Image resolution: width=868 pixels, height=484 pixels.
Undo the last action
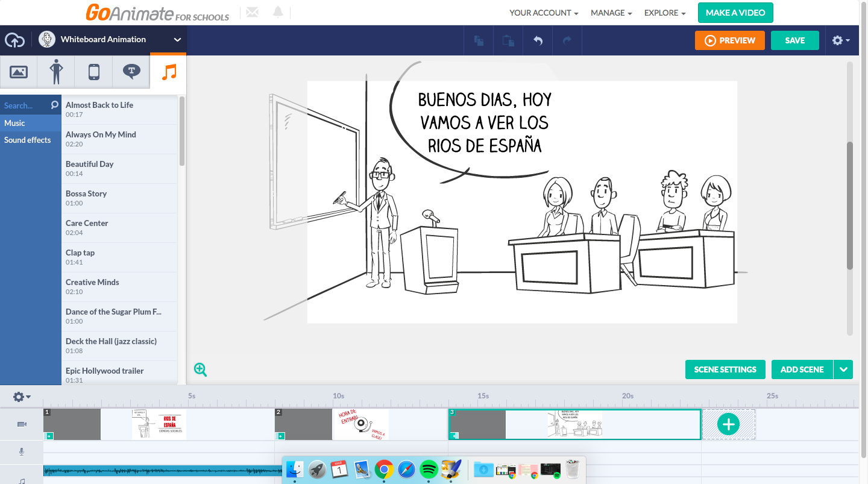point(537,40)
